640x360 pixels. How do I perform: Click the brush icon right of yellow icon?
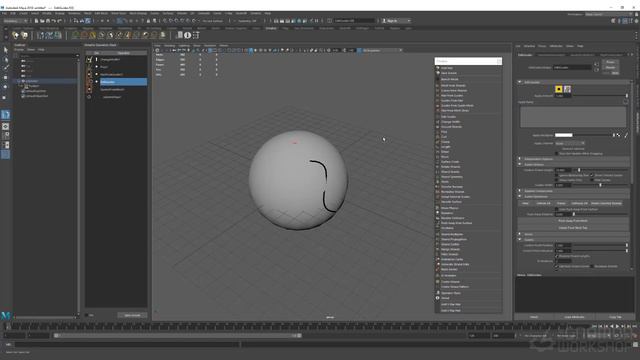point(567,89)
